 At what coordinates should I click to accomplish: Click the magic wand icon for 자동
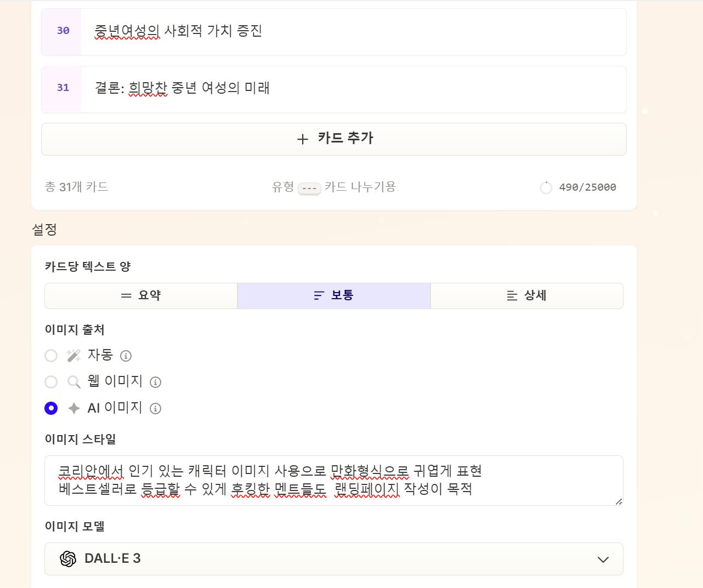tap(73, 356)
